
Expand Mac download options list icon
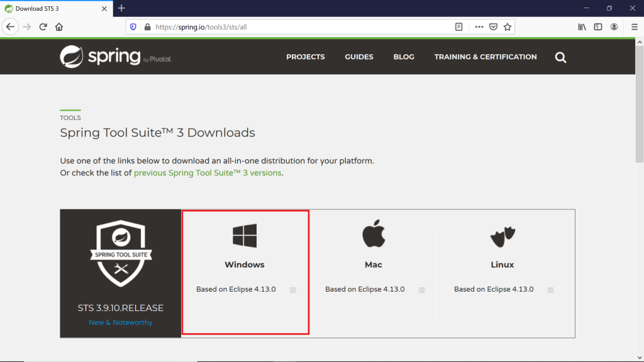tap(422, 290)
